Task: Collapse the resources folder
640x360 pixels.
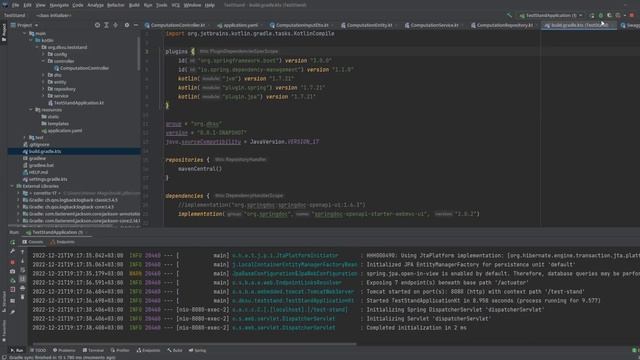Action: [x=31, y=110]
